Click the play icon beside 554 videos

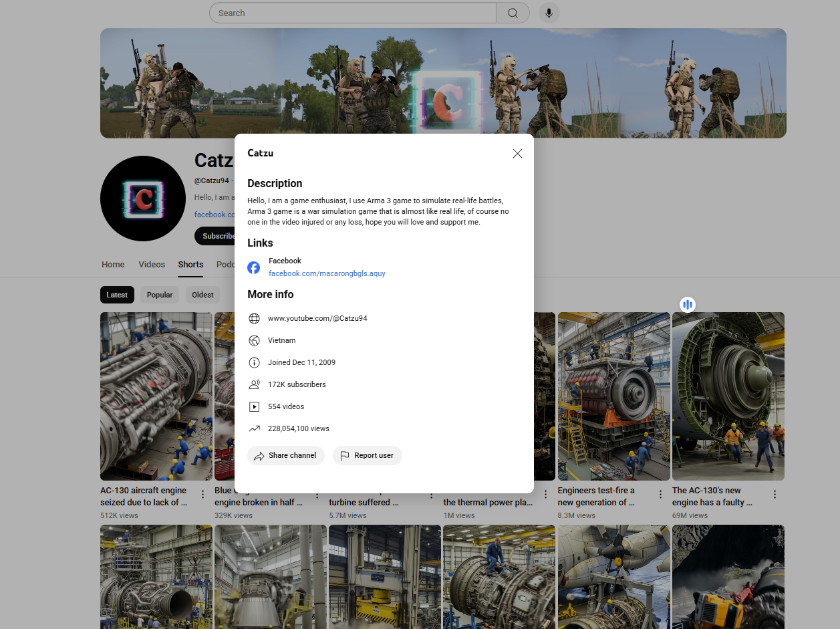254,406
